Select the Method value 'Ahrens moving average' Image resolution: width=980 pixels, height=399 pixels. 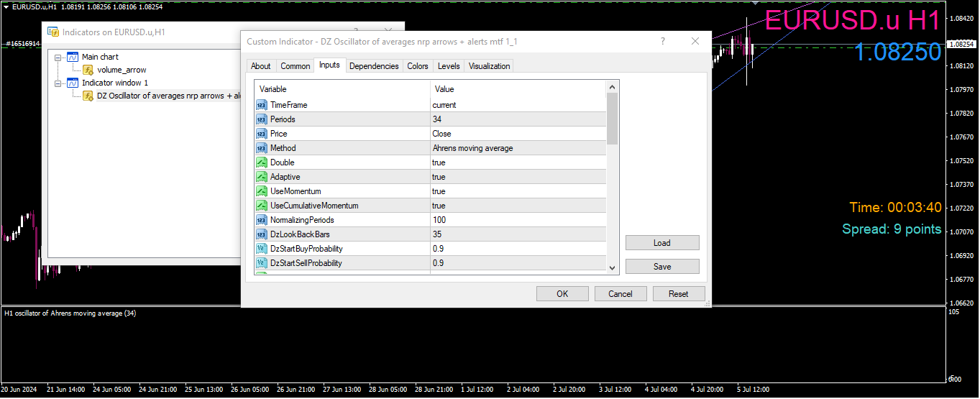coord(473,148)
